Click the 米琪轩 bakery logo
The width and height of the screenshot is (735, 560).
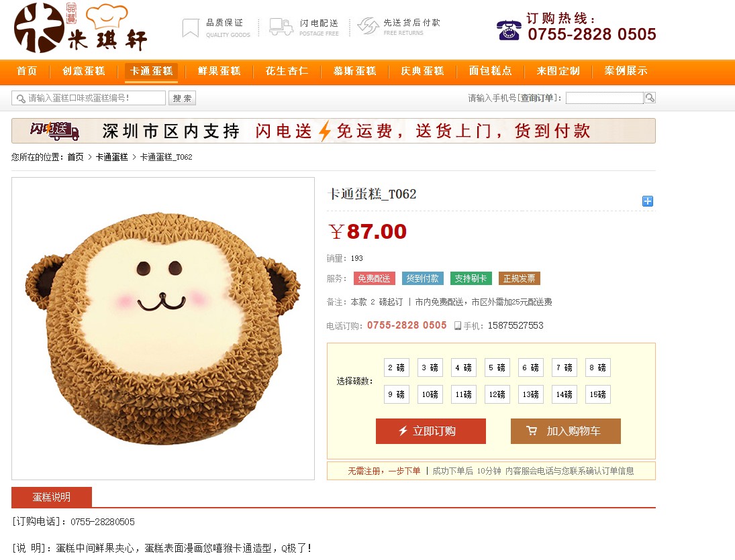click(x=81, y=28)
